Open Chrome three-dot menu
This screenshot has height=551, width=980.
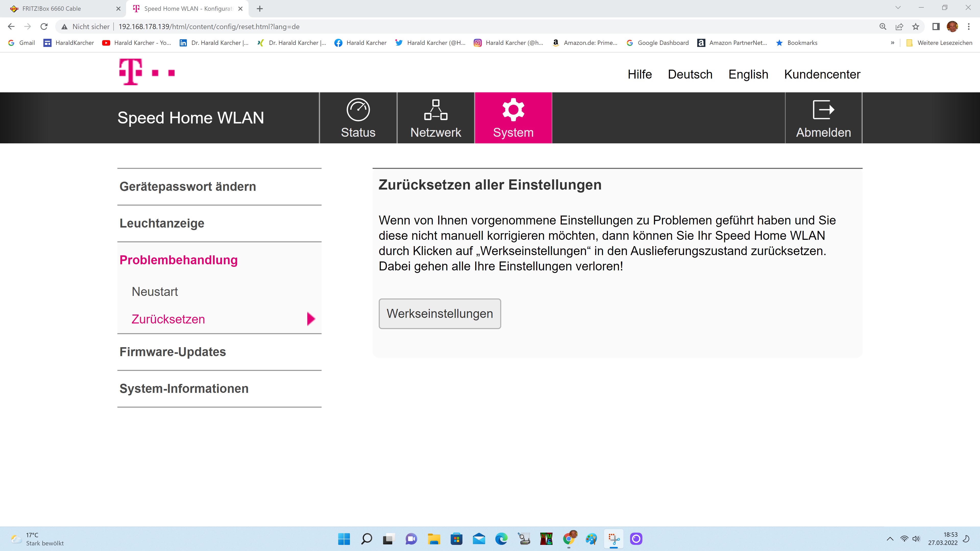pyautogui.click(x=969, y=27)
